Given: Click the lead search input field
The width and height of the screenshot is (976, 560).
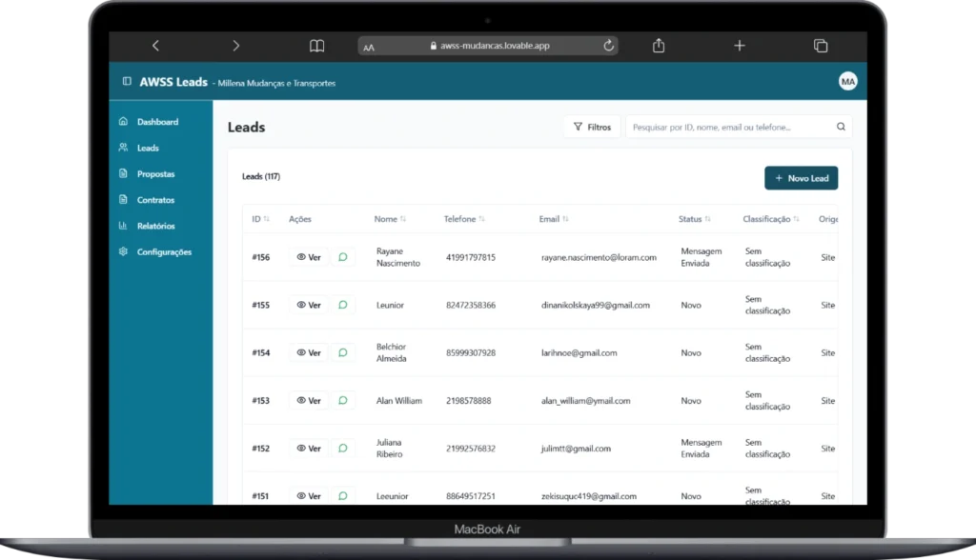Looking at the screenshot, I should click(729, 127).
